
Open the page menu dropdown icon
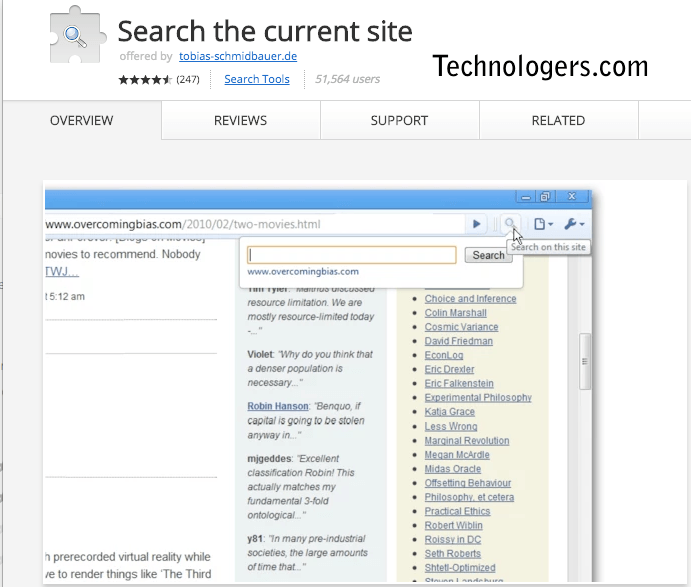point(543,224)
